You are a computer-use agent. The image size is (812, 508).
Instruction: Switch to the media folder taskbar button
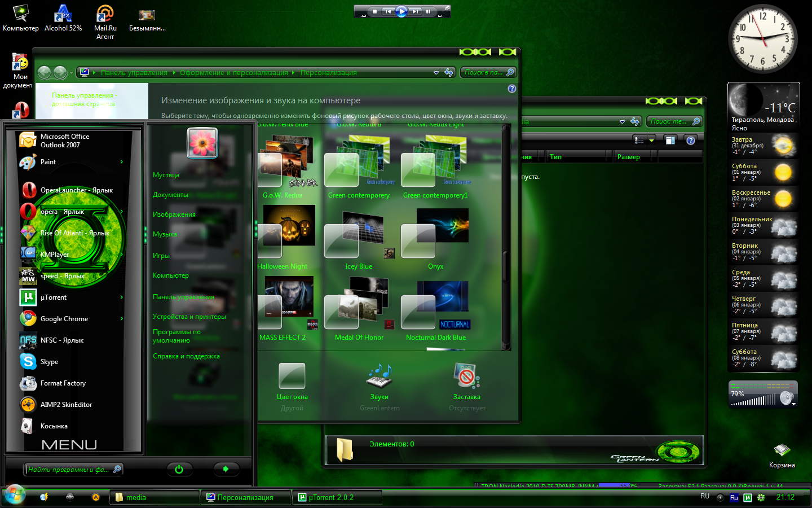(x=155, y=497)
